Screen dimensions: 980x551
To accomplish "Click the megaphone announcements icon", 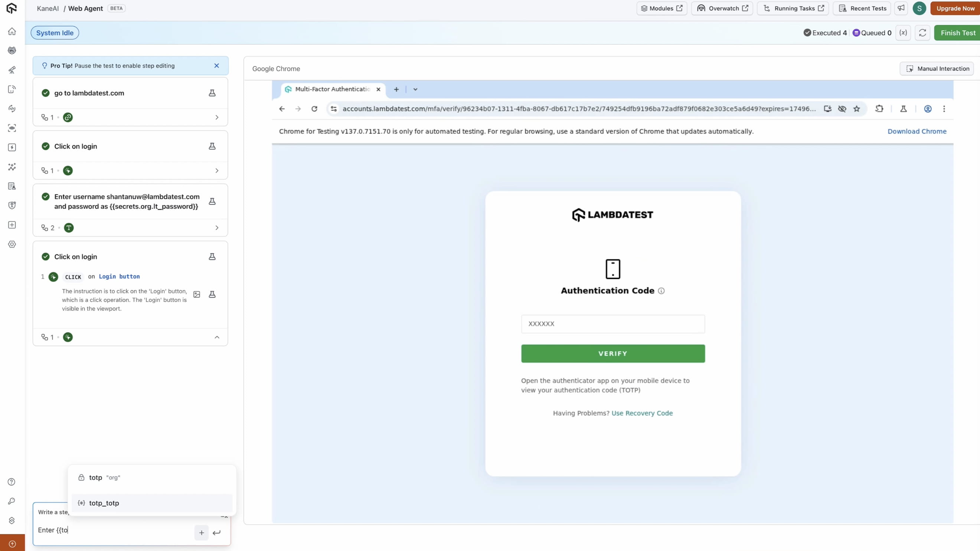I will click(x=901, y=8).
